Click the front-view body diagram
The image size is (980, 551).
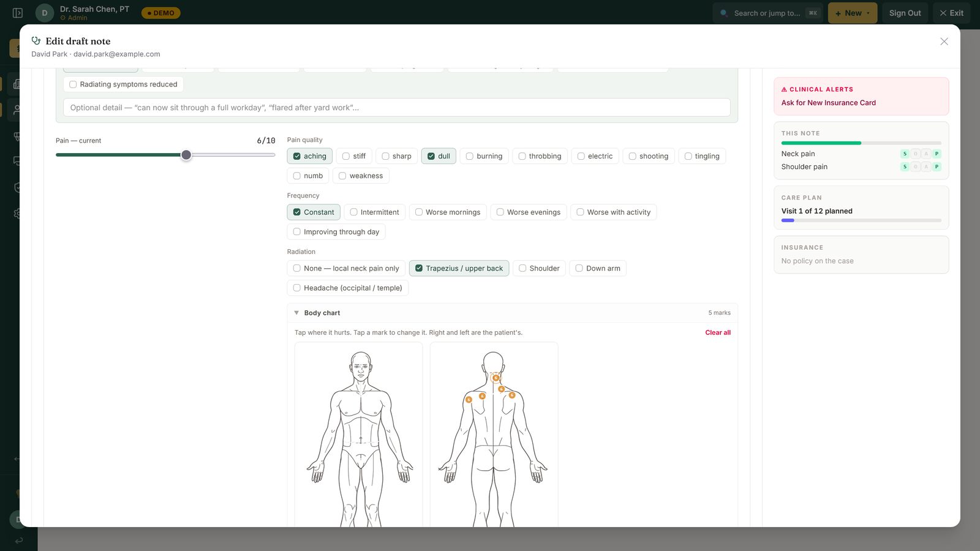point(359,435)
